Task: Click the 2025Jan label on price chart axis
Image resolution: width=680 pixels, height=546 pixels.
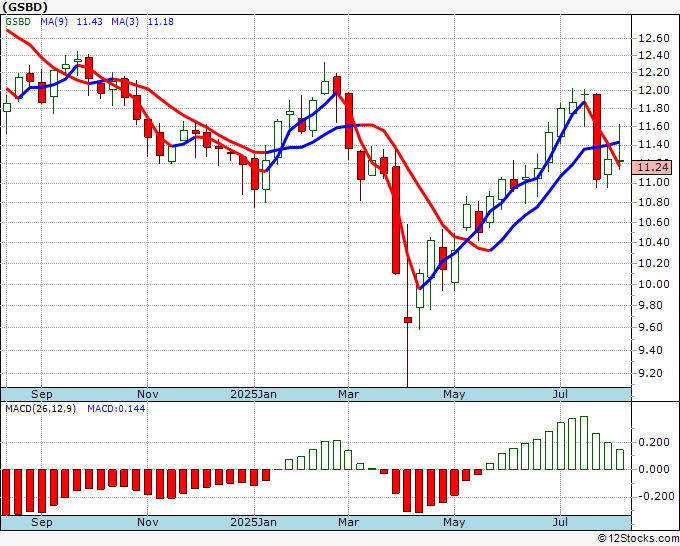Action: pyautogui.click(x=253, y=395)
